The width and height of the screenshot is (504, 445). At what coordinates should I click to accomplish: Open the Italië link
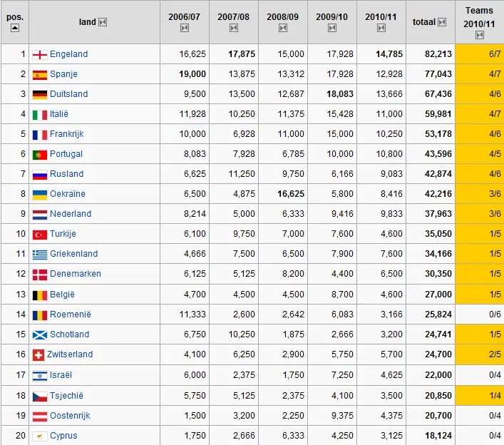(59, 114)
